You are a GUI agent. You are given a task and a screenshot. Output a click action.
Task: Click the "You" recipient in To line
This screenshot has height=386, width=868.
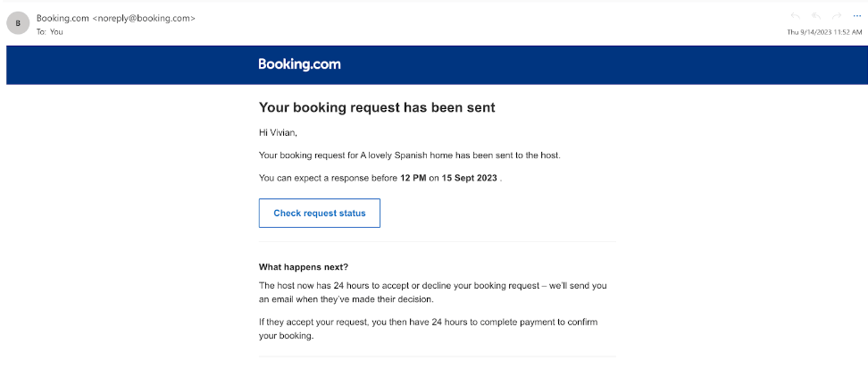pyautogui.click(x=56, y=31)
